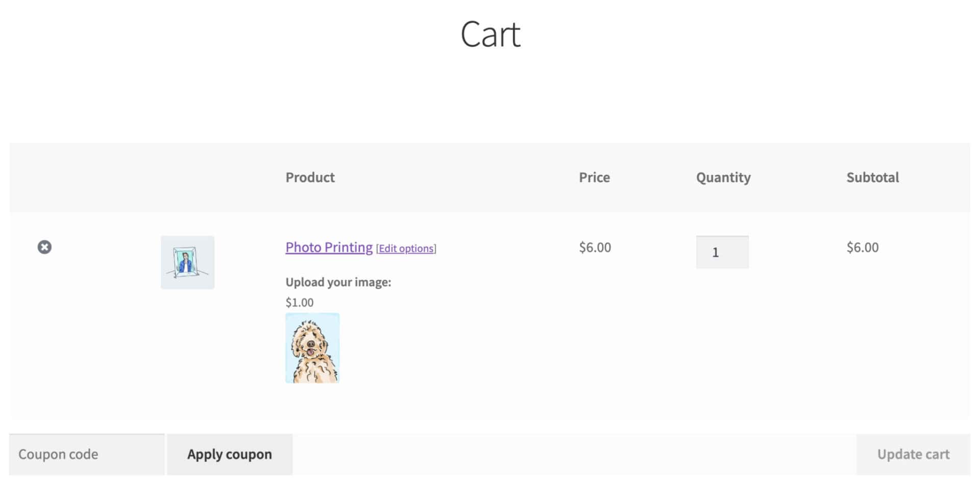
Task: Click the Subtotal column header
Action: pos(872,177)
